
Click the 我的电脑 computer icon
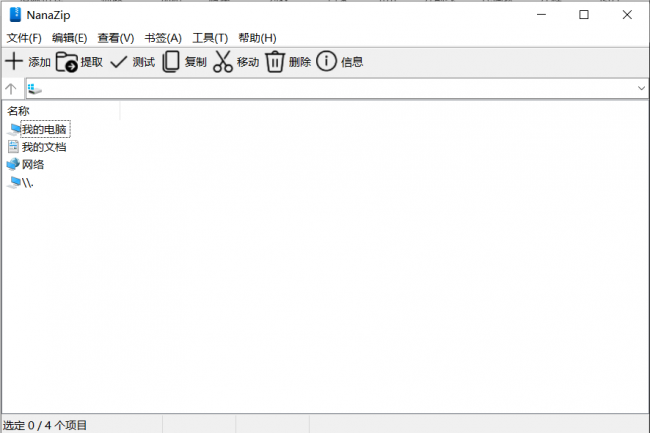coord(14,129)
